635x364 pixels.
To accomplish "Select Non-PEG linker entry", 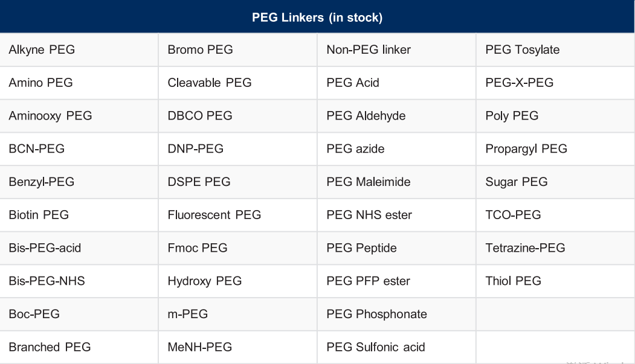I will click(368, 50).
